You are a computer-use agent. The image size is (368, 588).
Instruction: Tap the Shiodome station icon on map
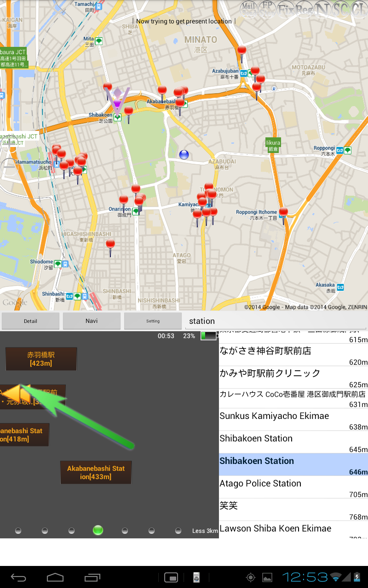(x=62, y=264)
